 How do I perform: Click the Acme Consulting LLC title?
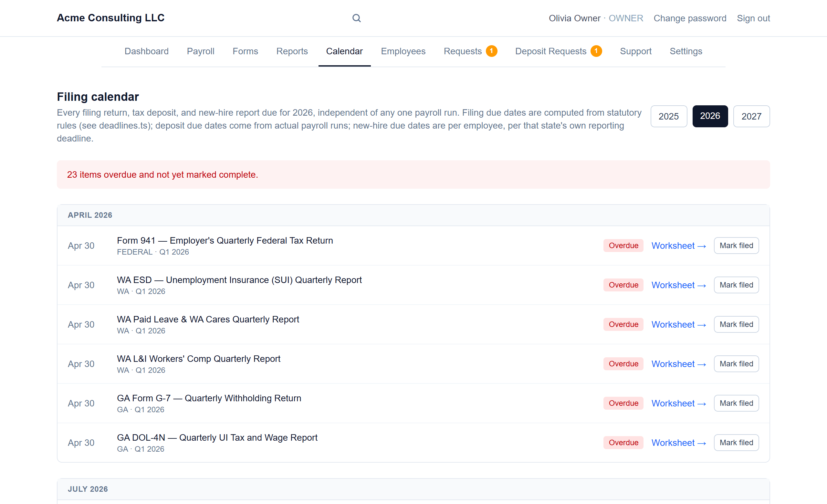coord(111,18)
